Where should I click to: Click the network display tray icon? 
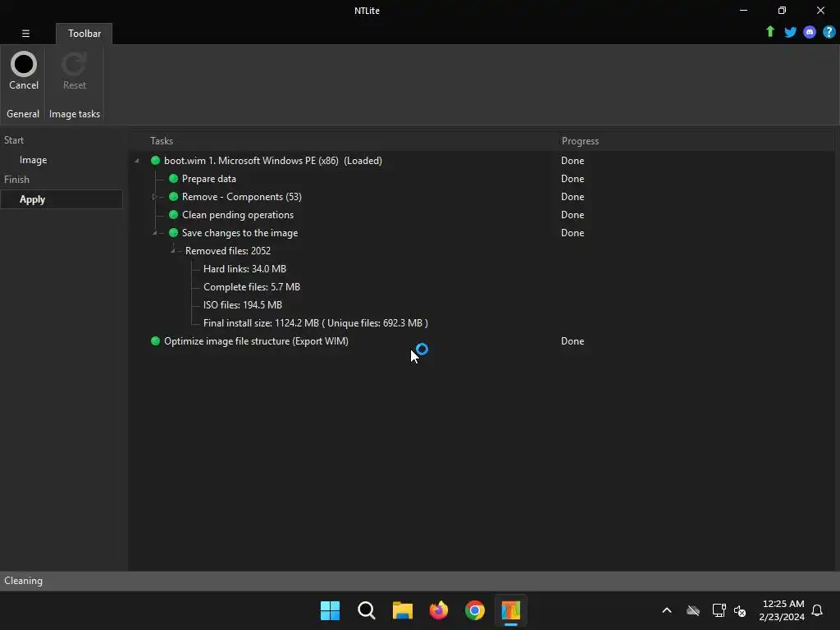(719, 610)
